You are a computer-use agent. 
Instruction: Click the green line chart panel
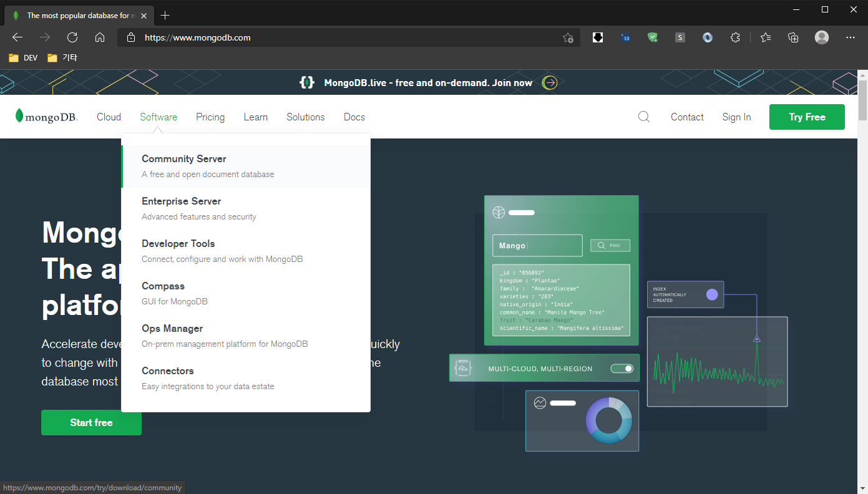717,362
